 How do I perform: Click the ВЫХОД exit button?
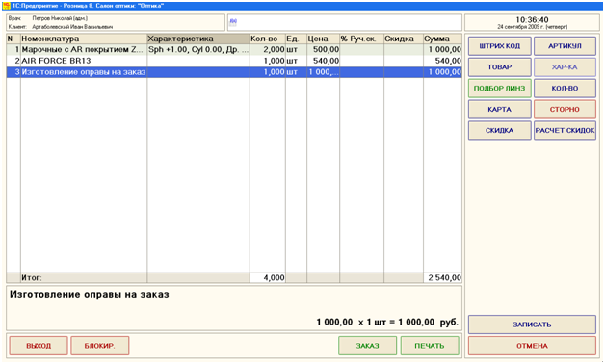(x=39, y=346)
